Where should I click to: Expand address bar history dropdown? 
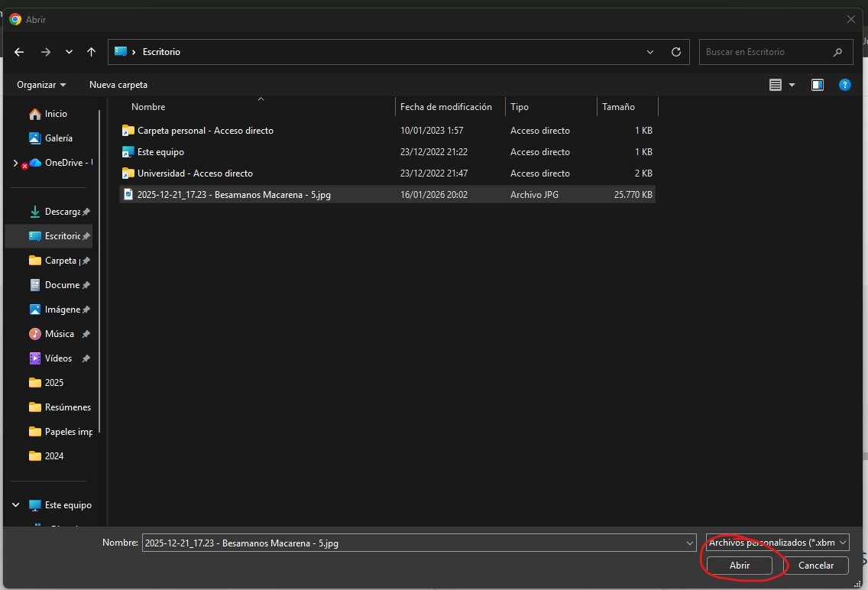[x=650, y=52]
